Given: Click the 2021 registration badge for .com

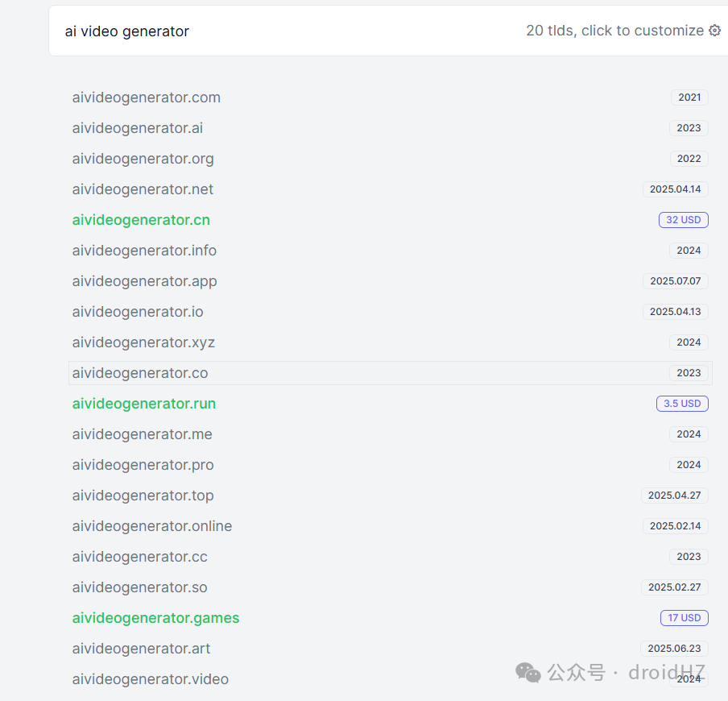Looking at the screenshot, I should 689,97.
